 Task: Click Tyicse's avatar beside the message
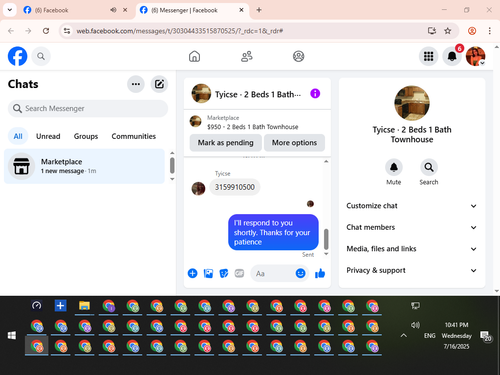(x=198, y=188)
